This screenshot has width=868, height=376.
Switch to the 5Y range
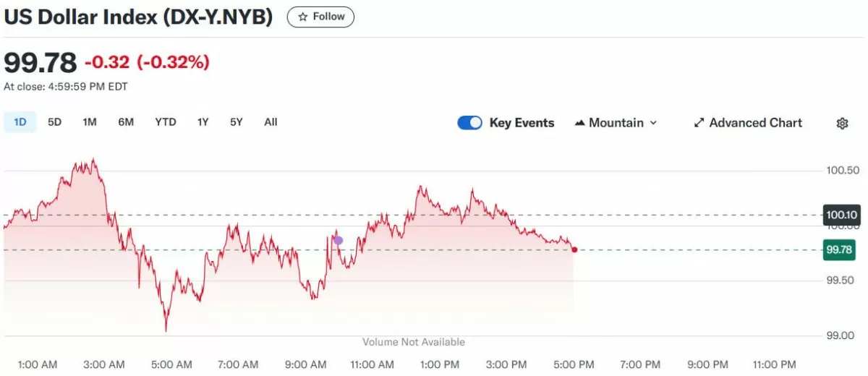click(x=237, y=122)
